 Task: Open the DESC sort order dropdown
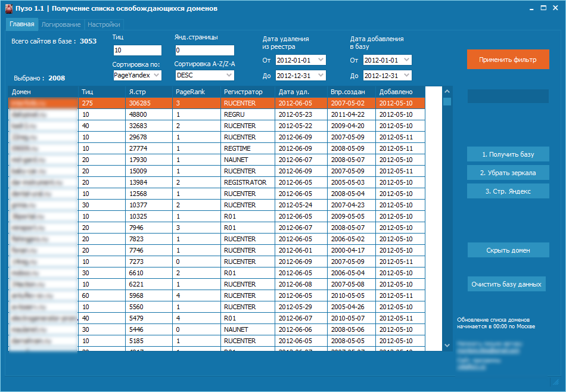tap(204, 75)
